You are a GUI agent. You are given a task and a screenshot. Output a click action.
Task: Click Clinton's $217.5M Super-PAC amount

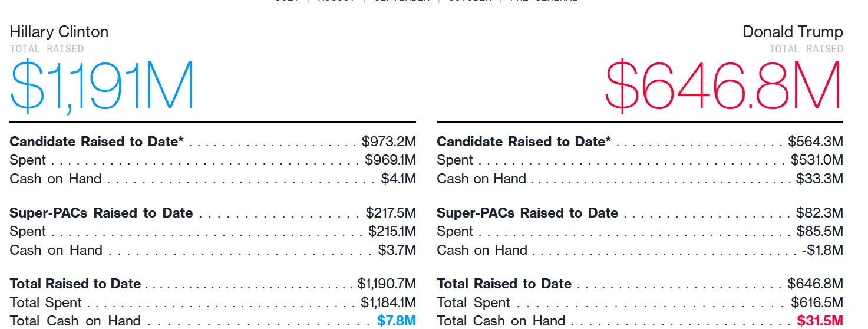point(391,213)
